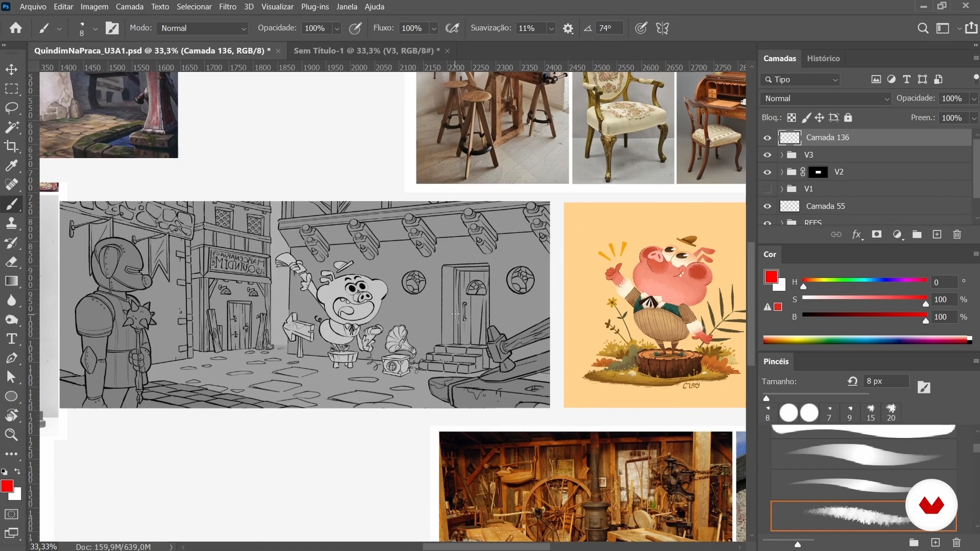
Task: Hide the V3 group layer
Action: (767, 155)
